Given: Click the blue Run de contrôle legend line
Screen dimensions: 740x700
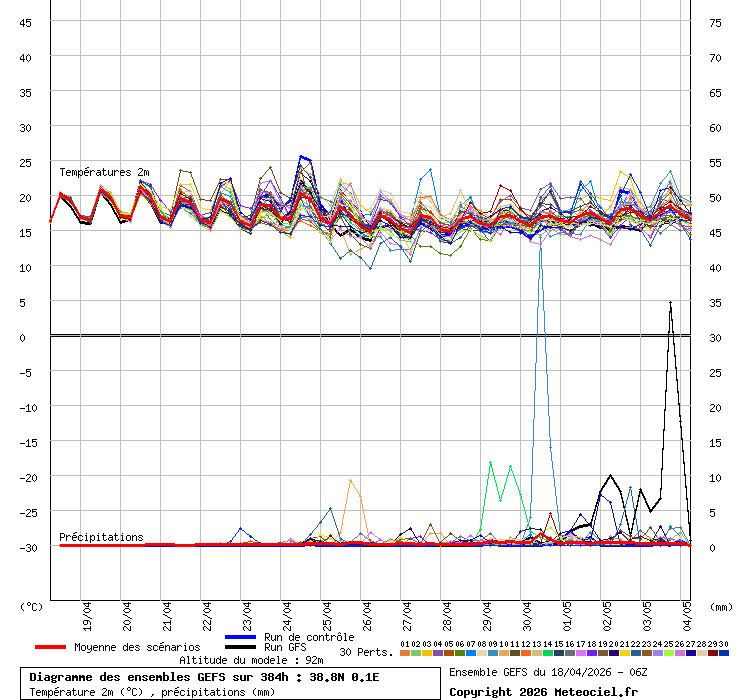Looking at the screenshot, I should 241,637.
